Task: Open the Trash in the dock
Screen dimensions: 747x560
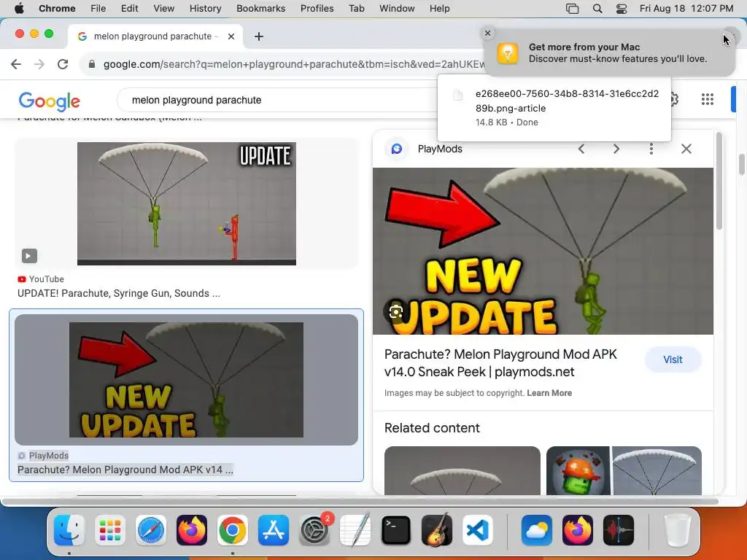Action: [x=678, y=530]
